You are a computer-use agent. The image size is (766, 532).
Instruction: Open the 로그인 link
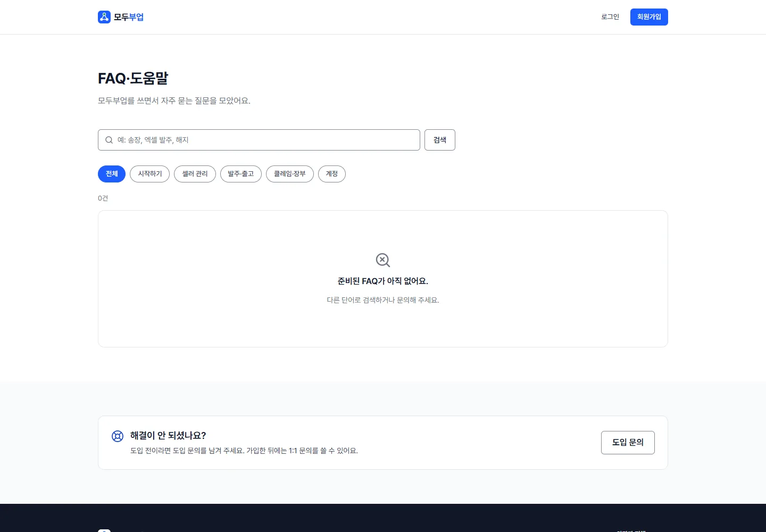click(610, 17)
